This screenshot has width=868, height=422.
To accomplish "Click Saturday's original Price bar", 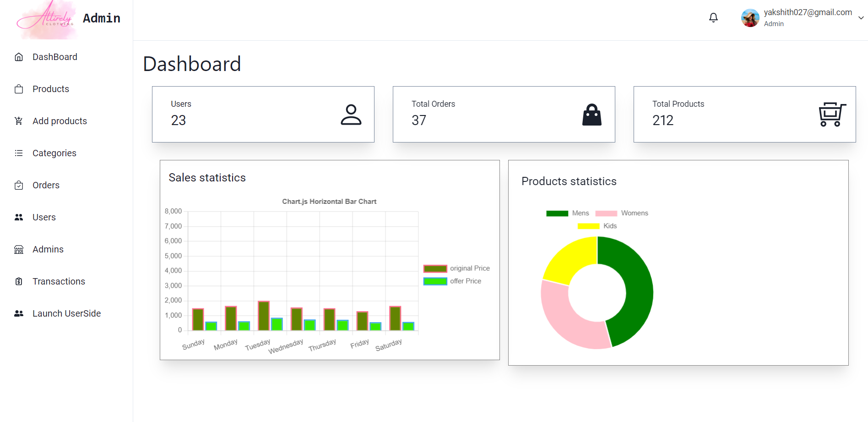I will point(395,318).
